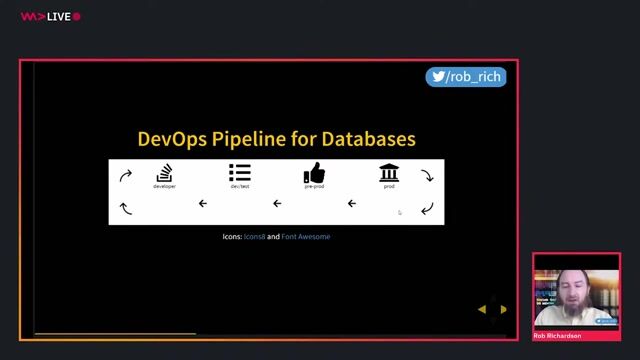Screen dimensions: 640x360
Task: Click the dev/test list icon
Action: (240, 172)
